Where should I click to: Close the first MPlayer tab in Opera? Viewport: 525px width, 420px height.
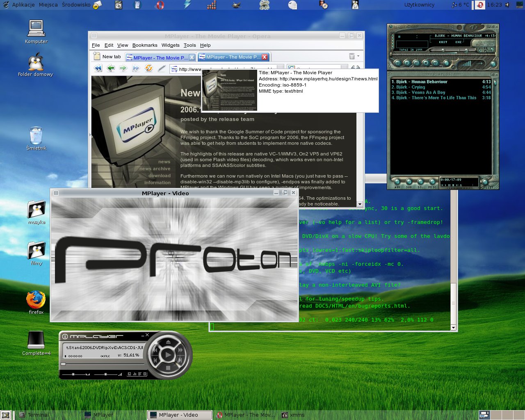[x=192, y=57]
